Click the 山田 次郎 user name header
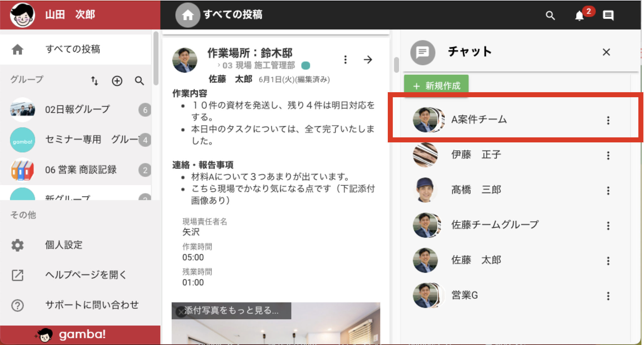Image resolution: width=644 pixels, height=345 pixels. click(x=70, y=14)
